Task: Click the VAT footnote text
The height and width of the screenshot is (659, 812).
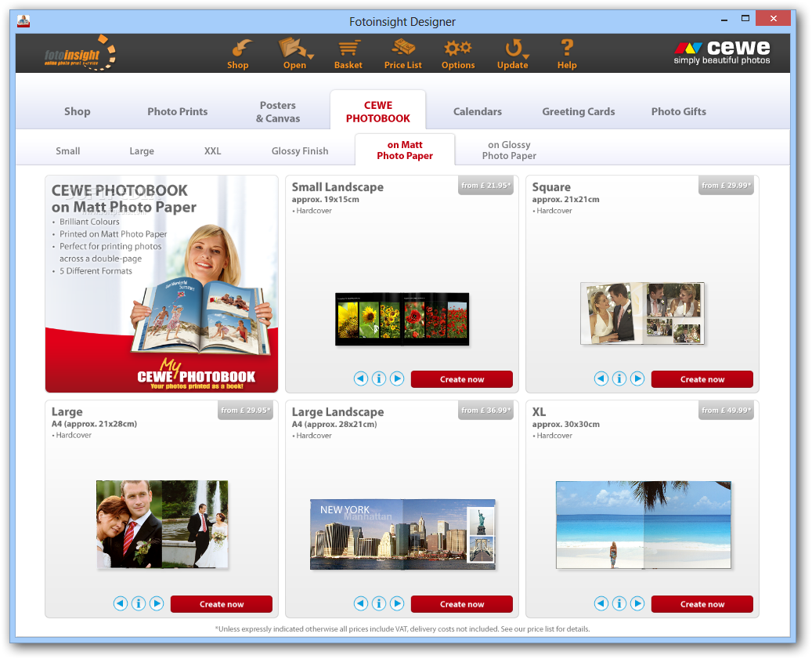Action: (402, 629)
